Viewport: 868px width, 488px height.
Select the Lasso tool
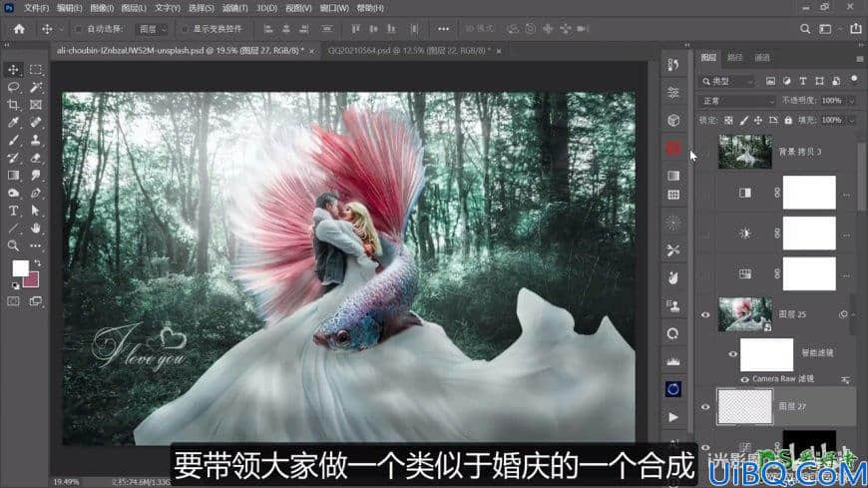(x=13, y=88)
